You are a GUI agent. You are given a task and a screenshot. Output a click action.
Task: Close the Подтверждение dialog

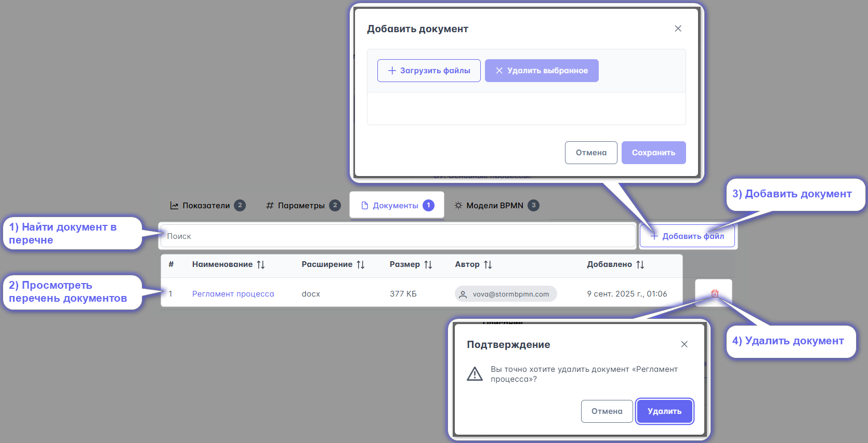(x=684, y=344)
